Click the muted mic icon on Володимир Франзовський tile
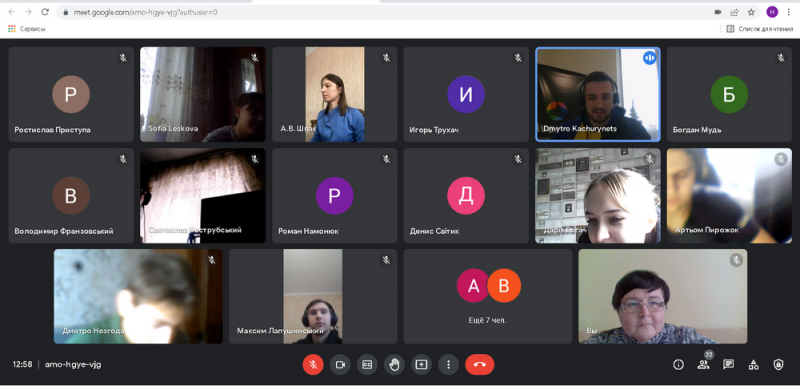This screenshot has height=386, width=800. point(123,159)
